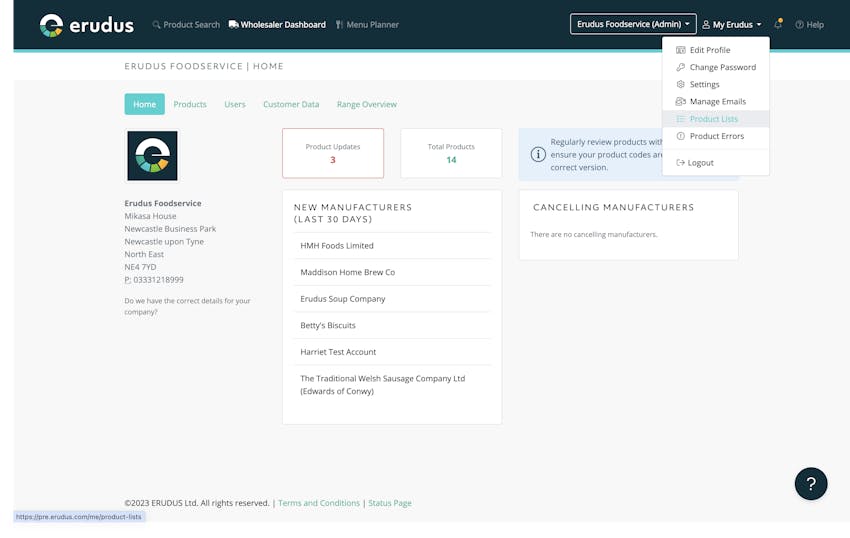Click the Status Page footer link
This screenshot has width=850, height=538.
pos(390,503)
